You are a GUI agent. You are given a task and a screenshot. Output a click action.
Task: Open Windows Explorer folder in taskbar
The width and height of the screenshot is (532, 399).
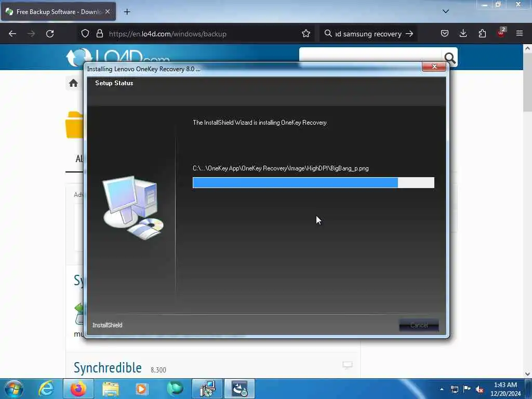111,389
